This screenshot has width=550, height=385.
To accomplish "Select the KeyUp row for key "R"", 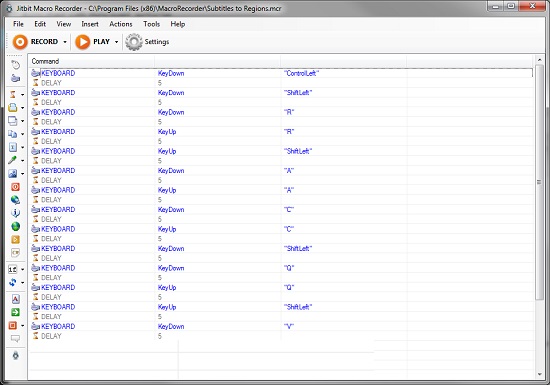I will click(281, 131).
